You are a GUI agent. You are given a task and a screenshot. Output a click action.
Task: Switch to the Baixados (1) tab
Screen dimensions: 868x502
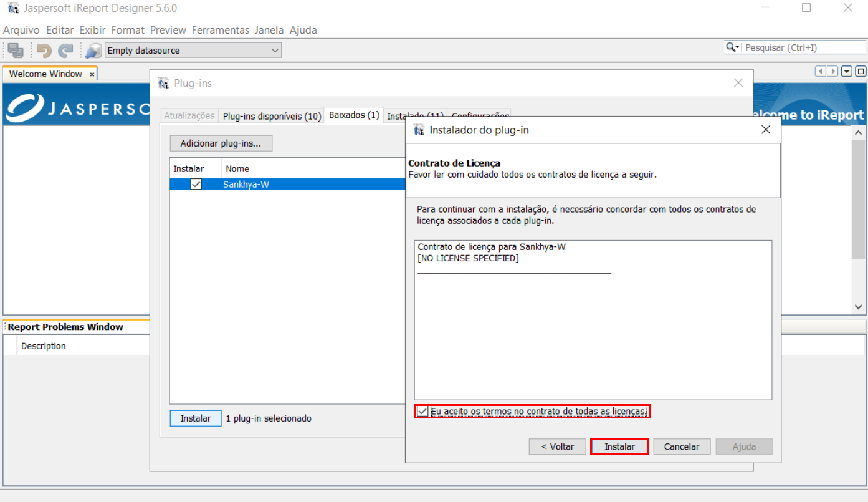pos(354,115)
